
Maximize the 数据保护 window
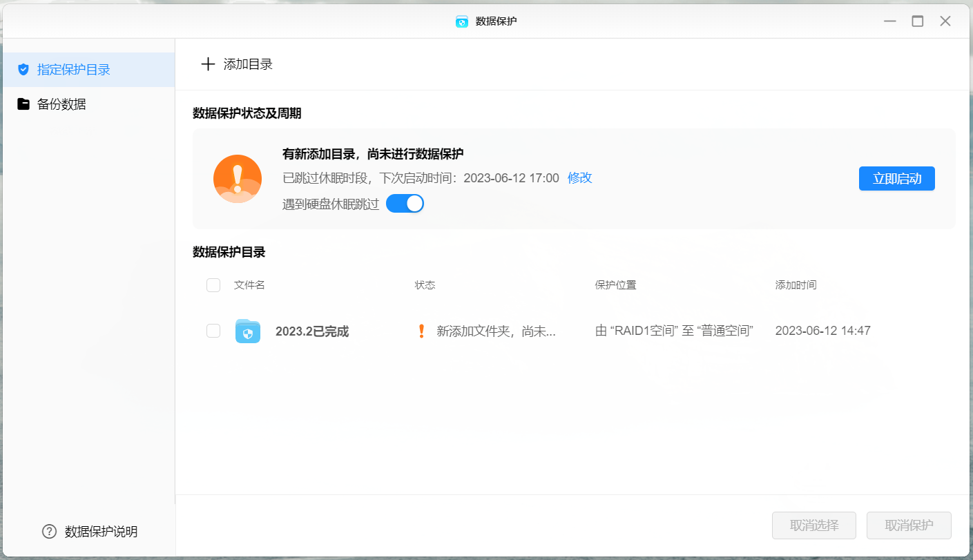[x=917, y=21]
